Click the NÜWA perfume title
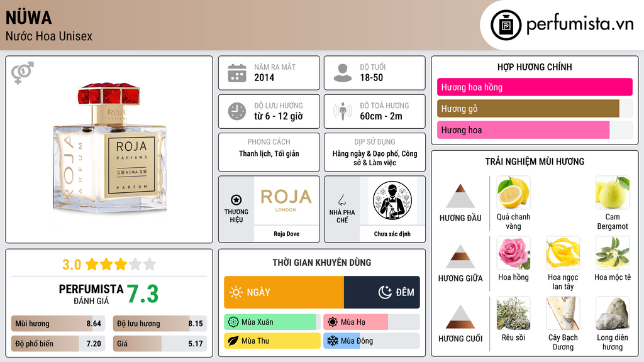The image size is (644, 362). 29,18
